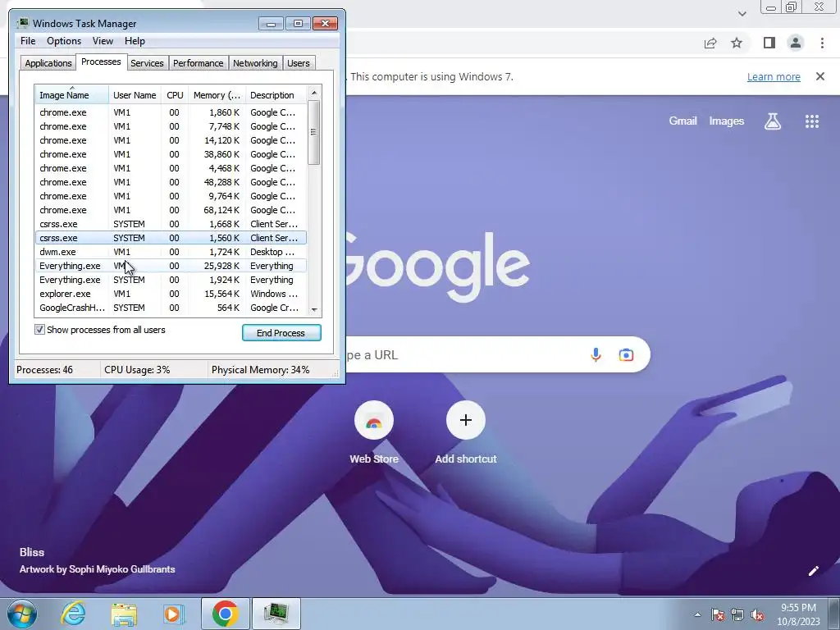Uncheck Show processes from all users

coord(39,330)
